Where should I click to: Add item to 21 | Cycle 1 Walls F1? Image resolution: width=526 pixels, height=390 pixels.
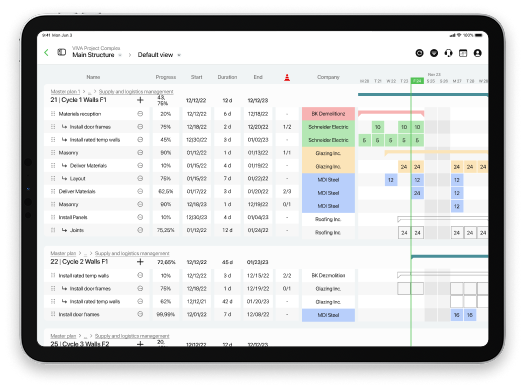click(140, 100)
